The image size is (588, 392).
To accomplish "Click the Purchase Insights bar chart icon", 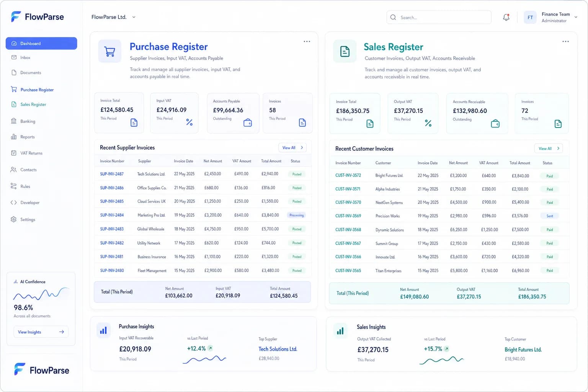I will [x=103, y=330].
